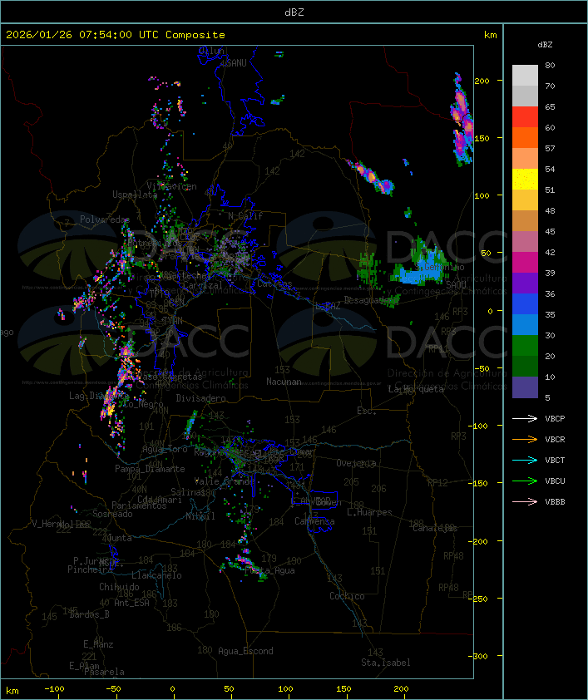The image size is (588, 700).
Task: Click the Agua_Escond label near the bottom
Action: (x=245, y=651)
